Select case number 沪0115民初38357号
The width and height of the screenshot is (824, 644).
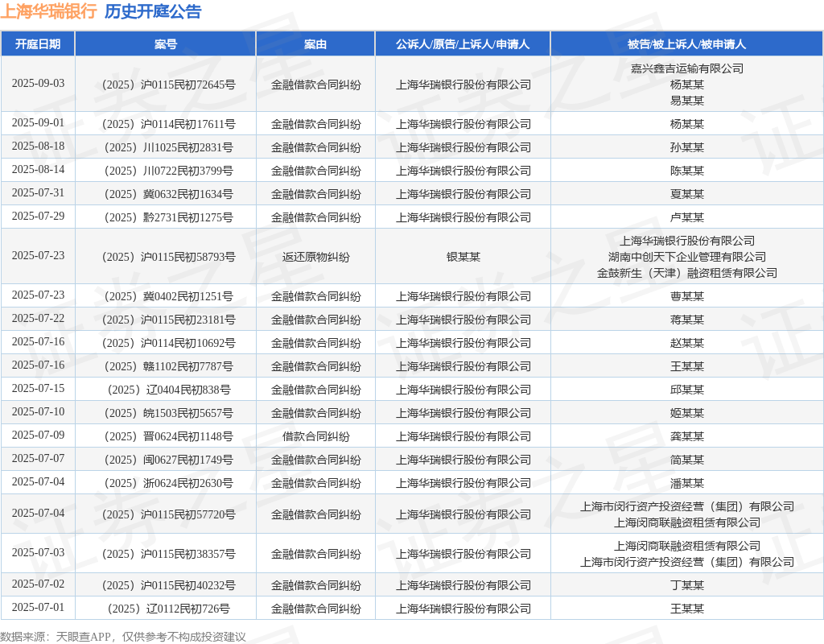(x=169, y=554)
